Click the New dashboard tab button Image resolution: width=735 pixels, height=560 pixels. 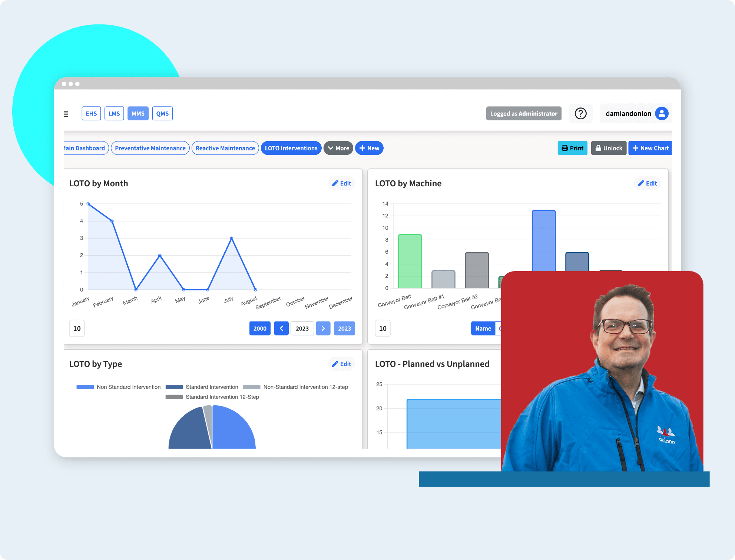click(369, 148)
